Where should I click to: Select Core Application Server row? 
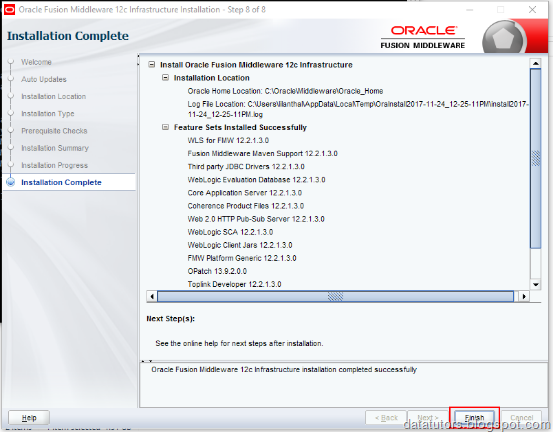point(244,193)
